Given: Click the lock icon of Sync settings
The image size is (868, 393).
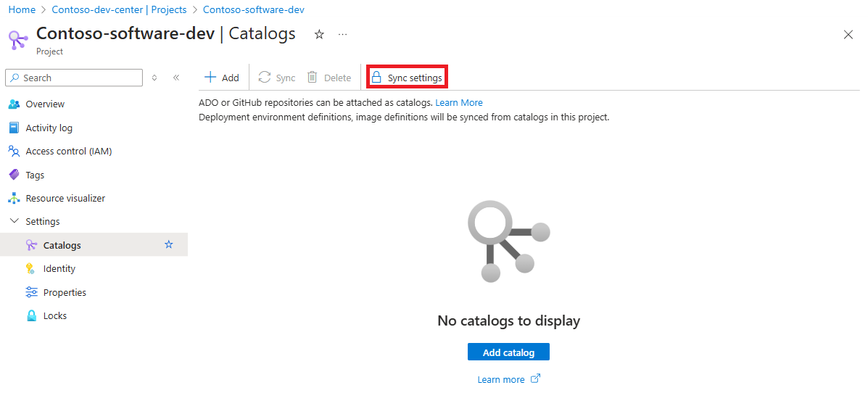Looking at the screenshot, I should (376, 78).
